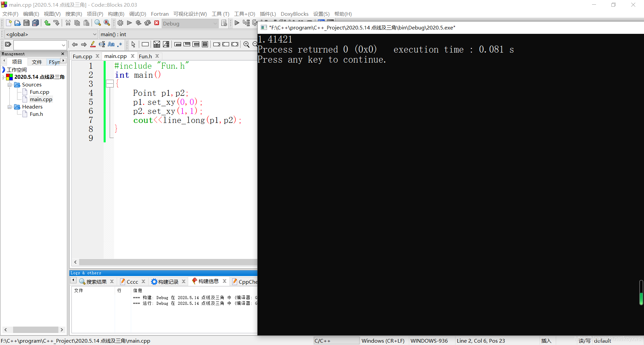Screen dimensions: 644x345
Task: Start debugger with Debug/Continue icon
Action: coord(237,23)
